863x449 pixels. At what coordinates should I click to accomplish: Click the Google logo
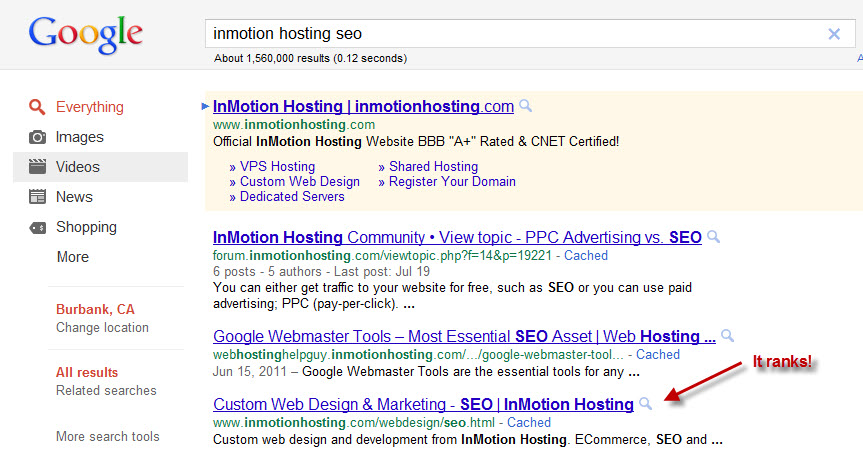tap(85, 35)
